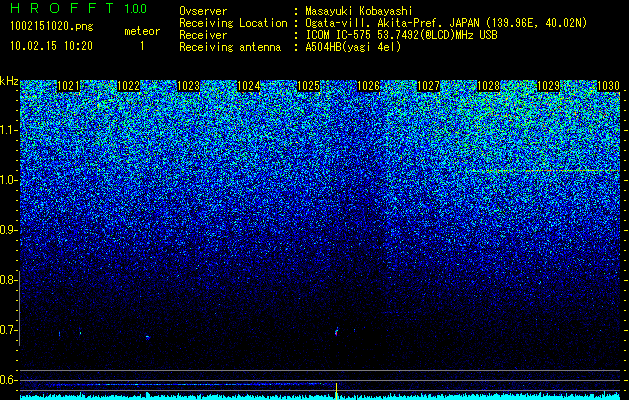Click the Receiving antenna label
Viewport: 629px width, 400px height.
tap(230, 47)
